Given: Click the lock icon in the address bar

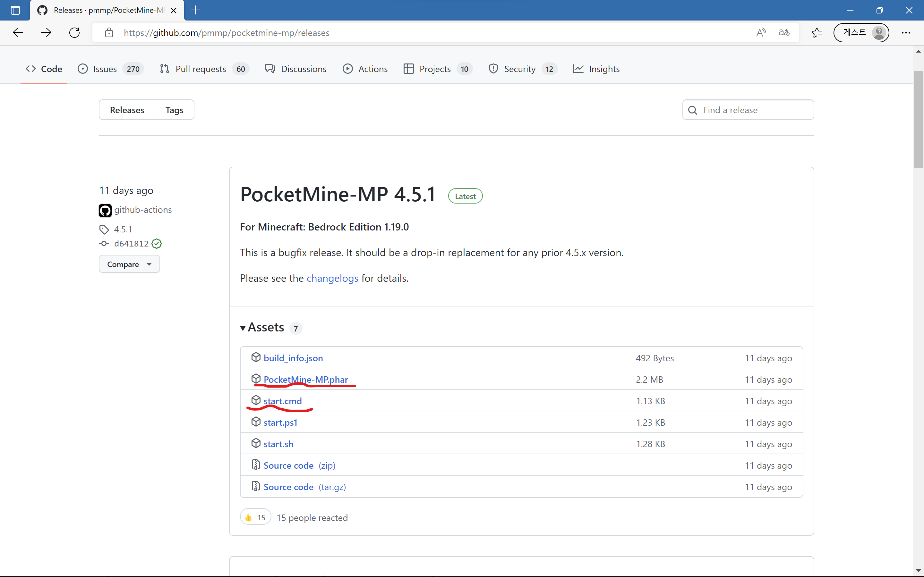Looking at the screenshot, I should (109, 33).
